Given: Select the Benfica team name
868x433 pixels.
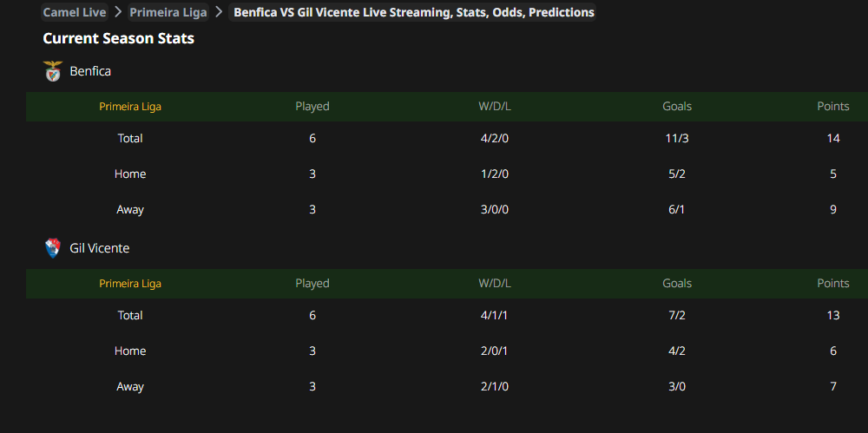Looking at the screenshot, I should pyautogui.click(x=90, y=71).
